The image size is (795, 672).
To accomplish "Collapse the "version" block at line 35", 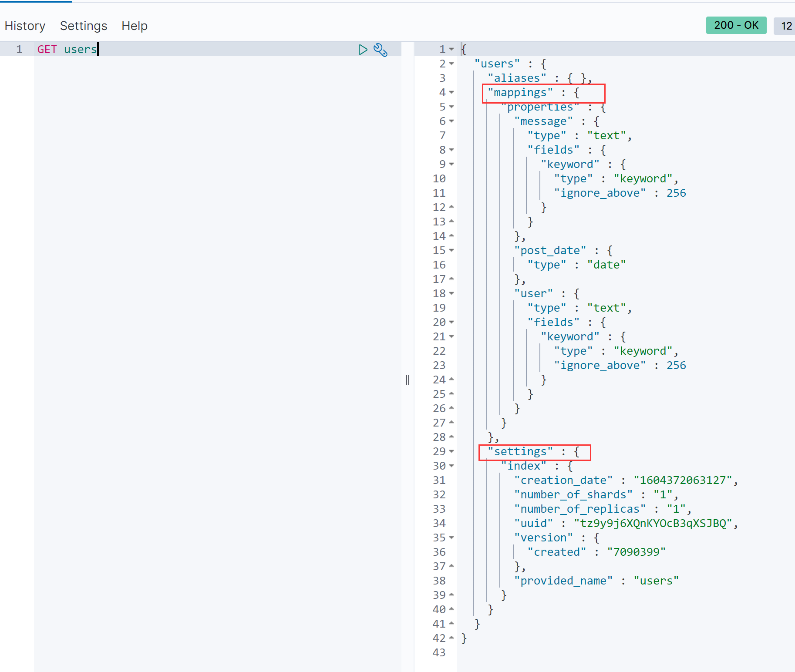I will point(451,538).
